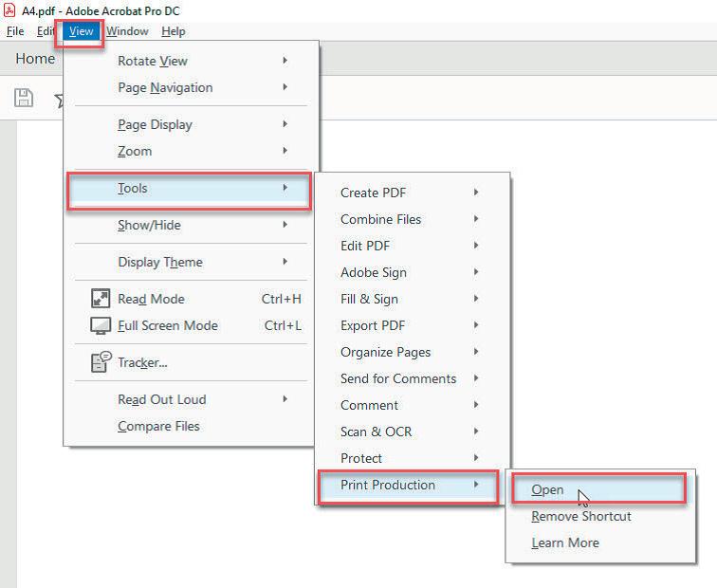Viewport: 717px width, 588px height.
Task: Expand the Zoom submenu
Action: (190, 151)
